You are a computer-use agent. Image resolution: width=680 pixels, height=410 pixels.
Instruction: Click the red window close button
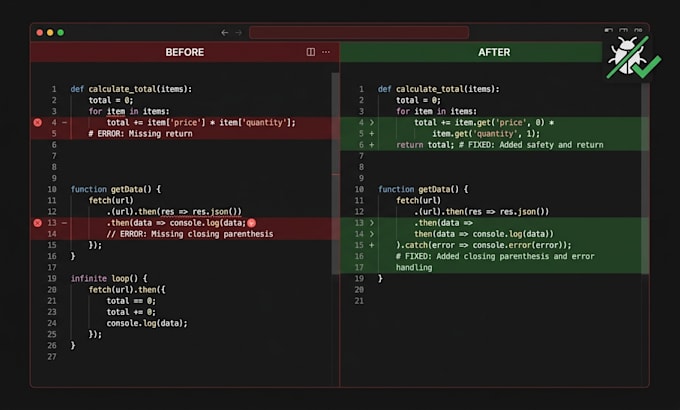(39, 33)
